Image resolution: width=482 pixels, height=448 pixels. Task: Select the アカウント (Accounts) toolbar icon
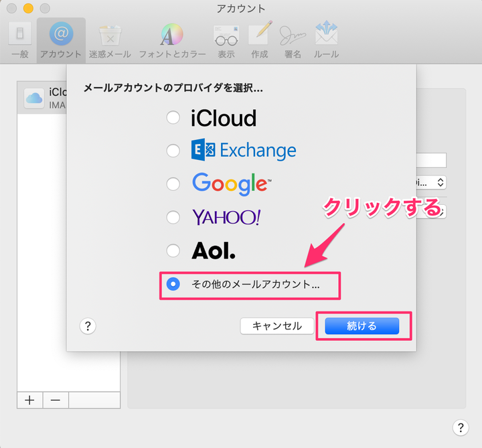click(61, 41)
